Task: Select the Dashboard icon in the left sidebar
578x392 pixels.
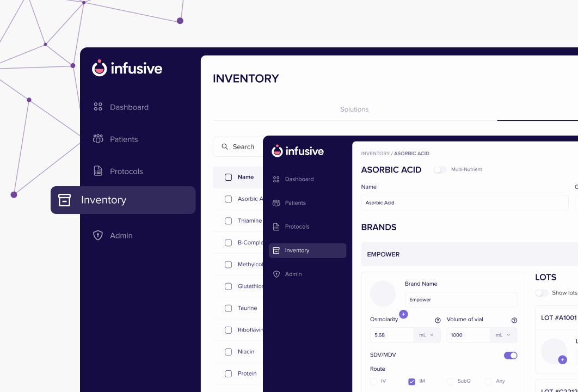Action: click(98, 107)
